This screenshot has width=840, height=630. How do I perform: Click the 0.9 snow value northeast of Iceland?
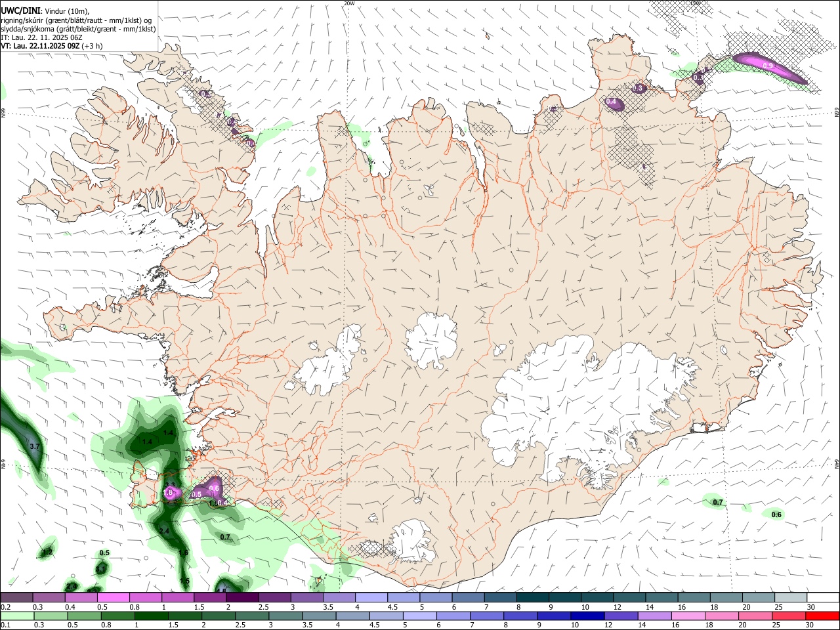[768, 66]
